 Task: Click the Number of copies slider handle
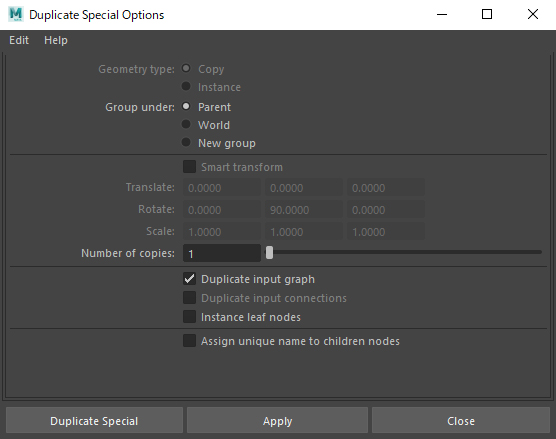pyautogui.click(x=269, y=252)
